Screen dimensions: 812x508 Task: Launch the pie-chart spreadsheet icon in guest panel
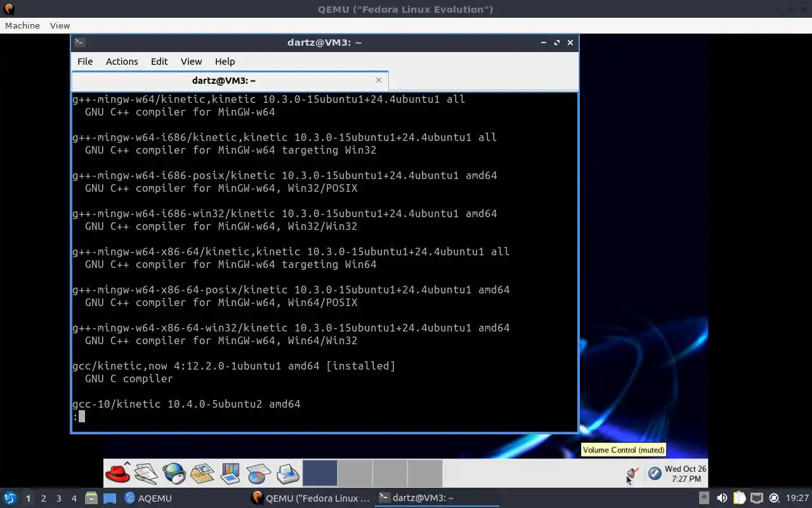coord(259,473)
